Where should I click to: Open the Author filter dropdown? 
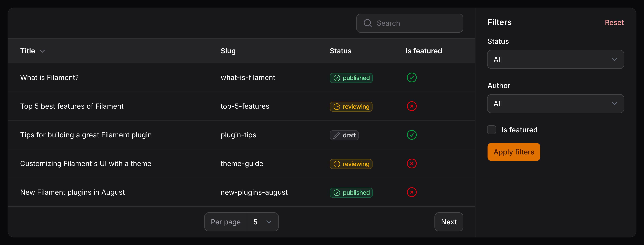tap(555, 103)
